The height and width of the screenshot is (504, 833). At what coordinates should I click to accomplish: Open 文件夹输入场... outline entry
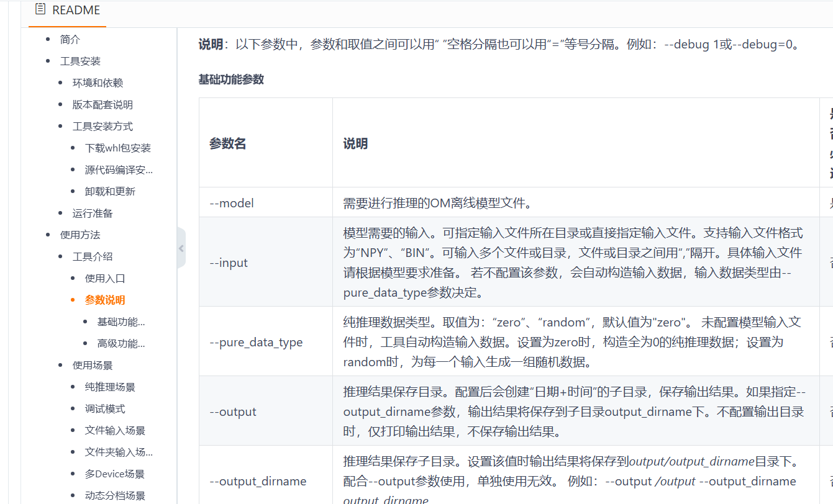point(119,452)
